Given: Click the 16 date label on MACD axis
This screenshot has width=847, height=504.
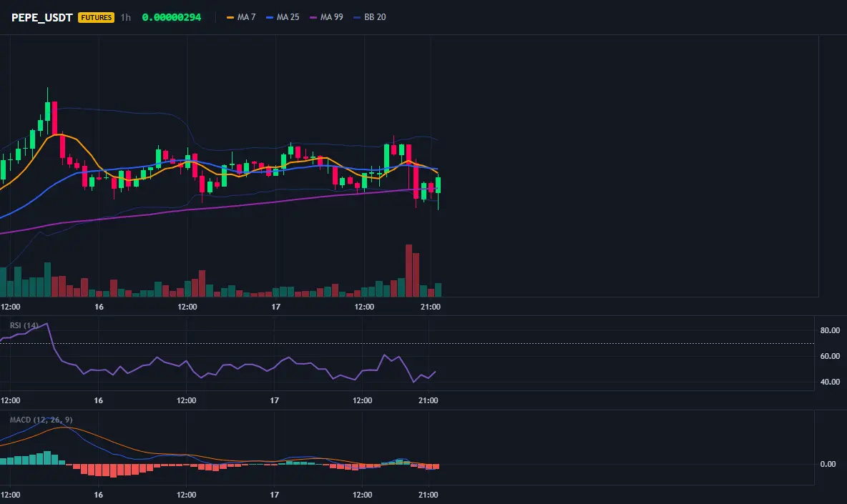Looking at the screenshot, I should (98, 495).
